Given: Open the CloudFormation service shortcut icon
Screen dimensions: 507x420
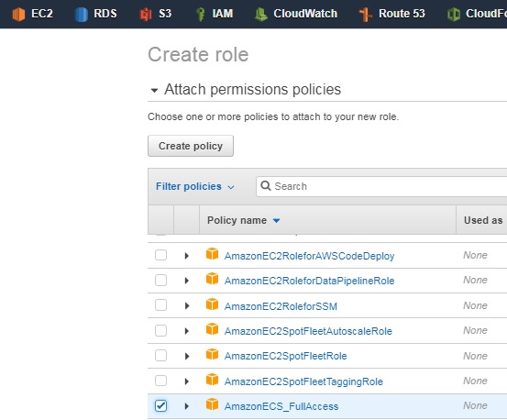Looking at the screenshot, I should point(453,15).
